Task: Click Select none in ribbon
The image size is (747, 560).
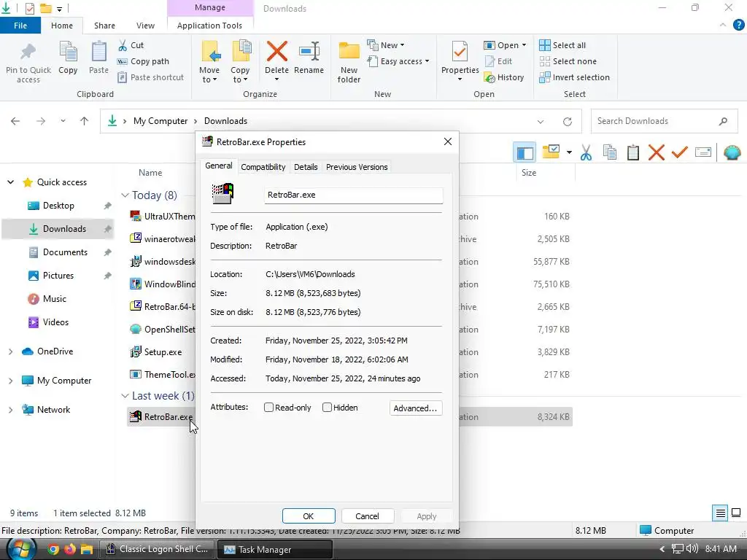Action: click(568, 61)
